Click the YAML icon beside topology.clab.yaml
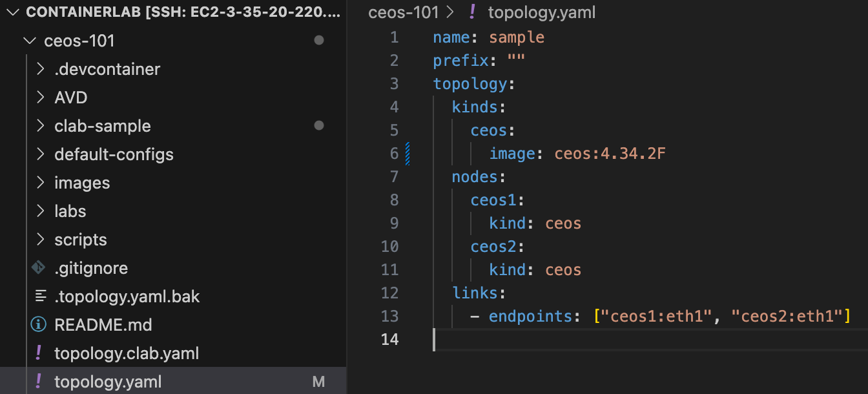This screenshot has width=868, height=394. coord(39,353)
